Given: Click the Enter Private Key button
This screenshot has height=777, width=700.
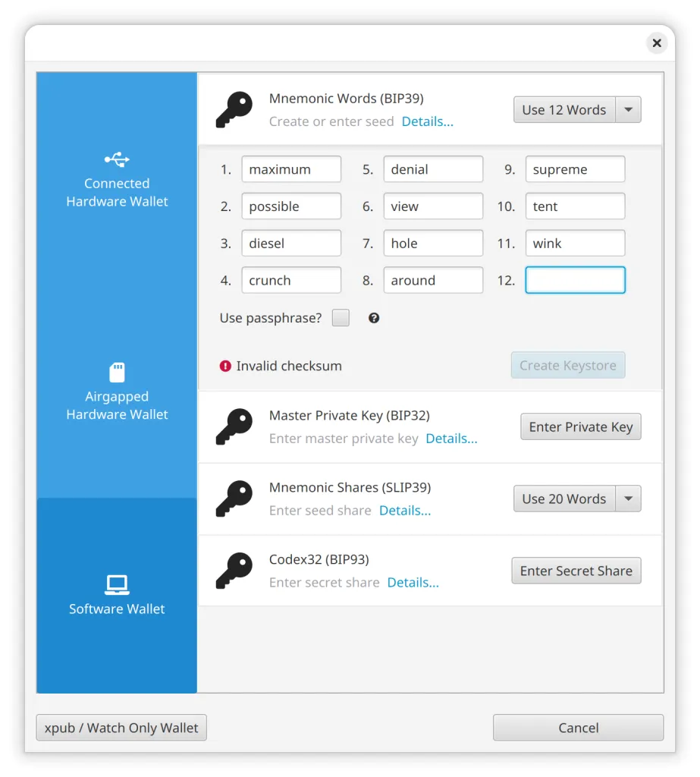Looking at the screenshot, I should [580, 426].
